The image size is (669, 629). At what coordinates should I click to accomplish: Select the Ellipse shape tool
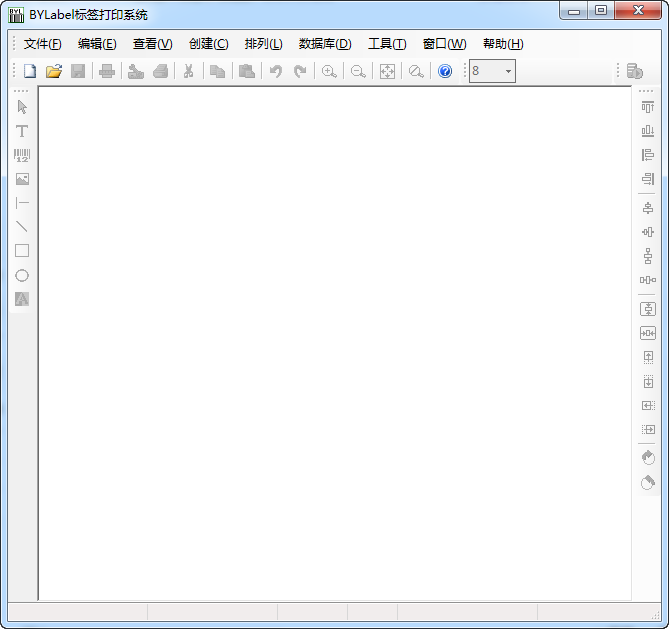22,275
